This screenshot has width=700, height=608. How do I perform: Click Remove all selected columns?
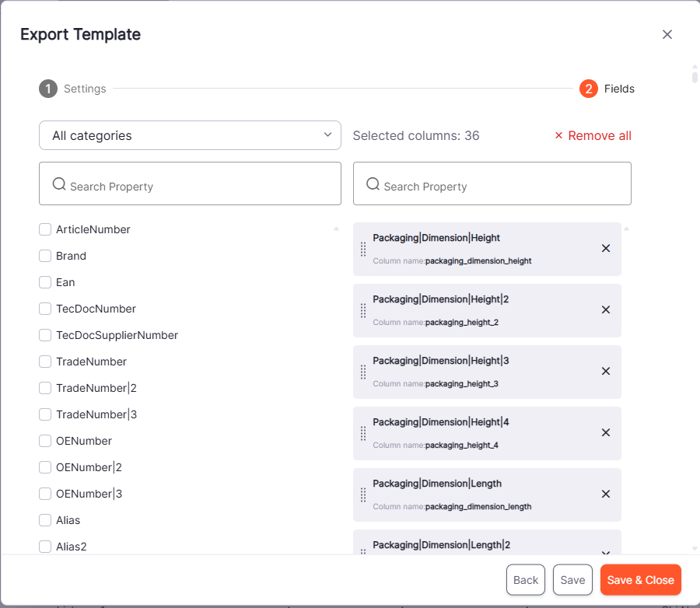(593, 136)
